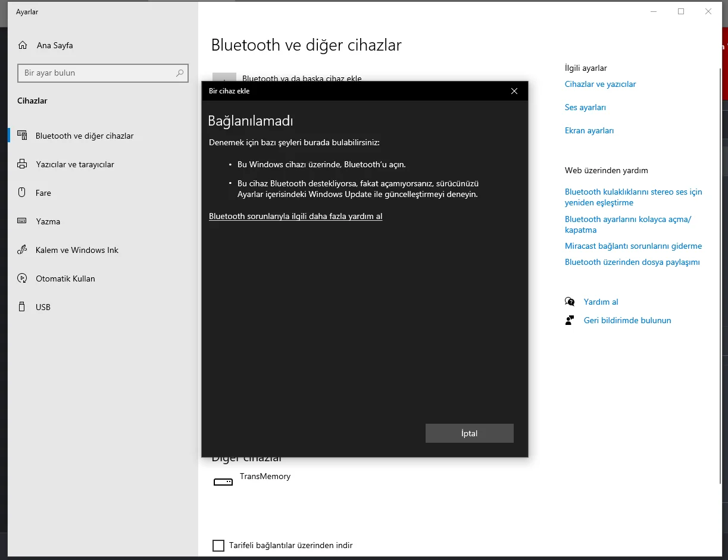This screenshot has height=560, width=728.
Task: Maximize the Ayarlar window
Action: 681,11
